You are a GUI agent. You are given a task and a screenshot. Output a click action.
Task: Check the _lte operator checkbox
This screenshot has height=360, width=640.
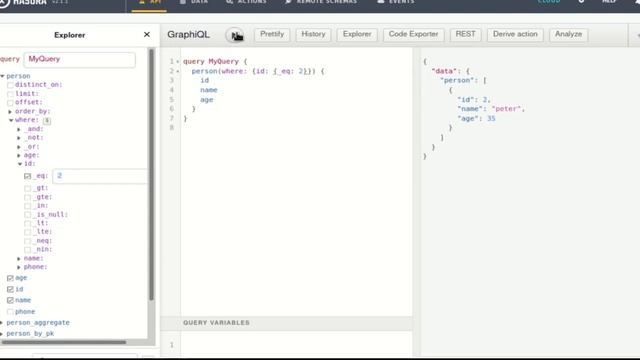pyautogui.click(x=27, y=232)
